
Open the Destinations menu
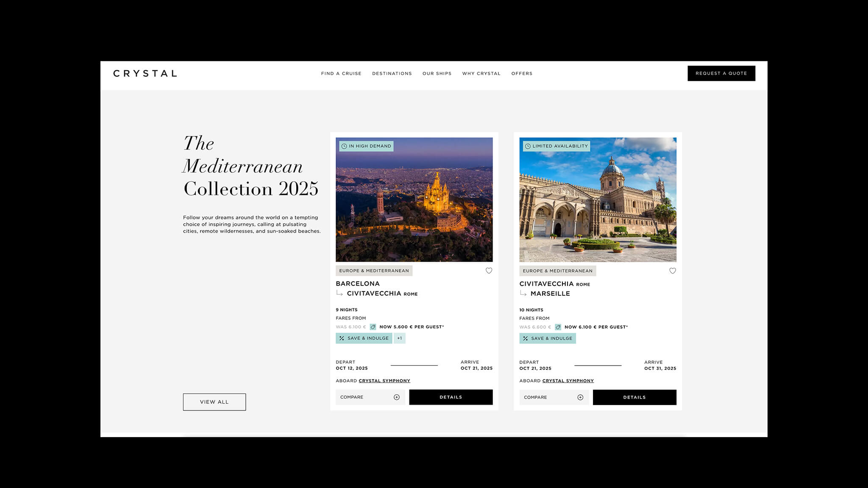[392, 73]
